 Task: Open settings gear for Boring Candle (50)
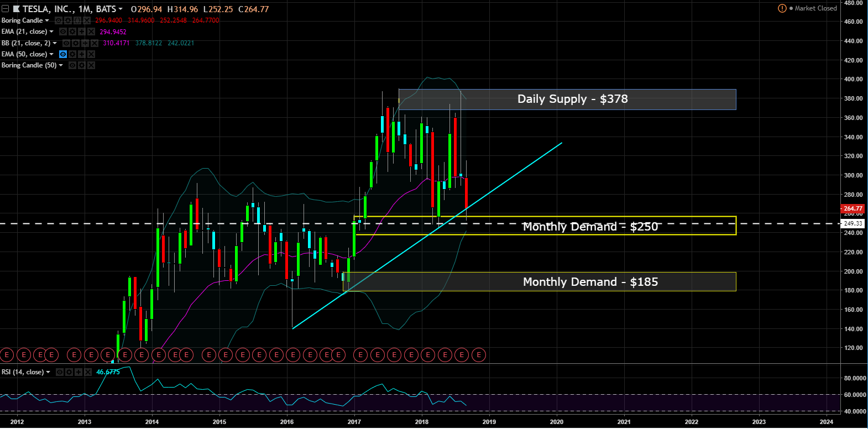82,65
